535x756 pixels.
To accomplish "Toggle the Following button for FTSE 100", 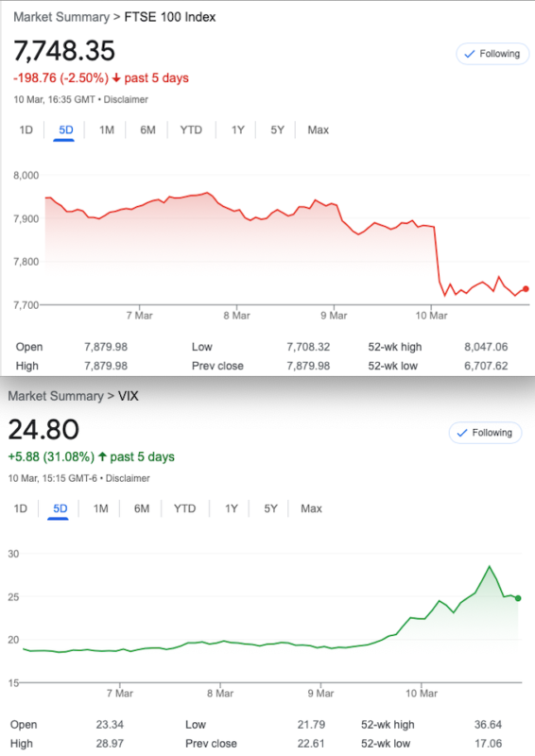I will [492, 54].
